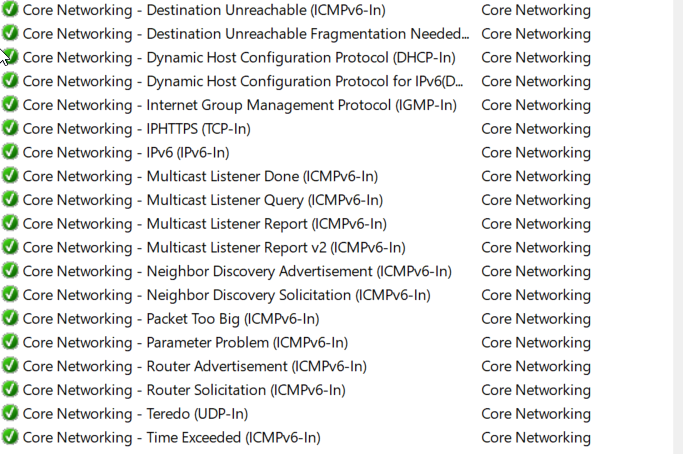Click Core Networking group cell for IPHTTPS row
The width and height of the screenshot is (683, 454).
[x=535, y=129]
